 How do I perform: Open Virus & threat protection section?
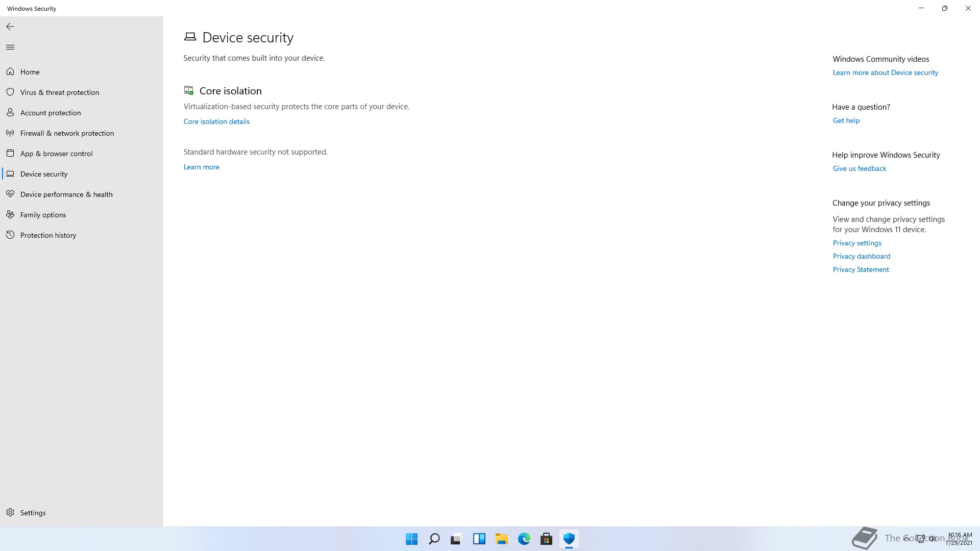[x=60, y=92]
